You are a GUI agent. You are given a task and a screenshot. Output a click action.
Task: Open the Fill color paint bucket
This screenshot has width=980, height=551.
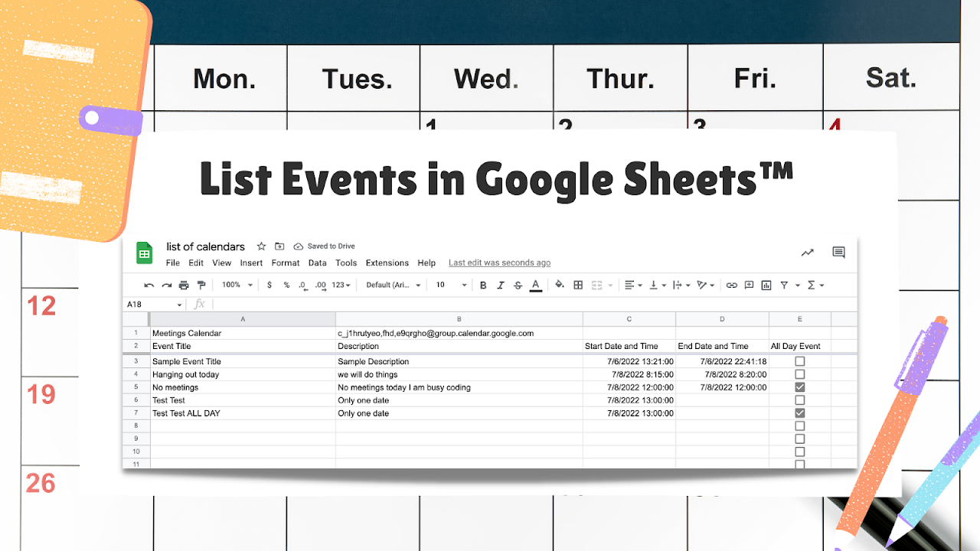(x=560, y=285)
